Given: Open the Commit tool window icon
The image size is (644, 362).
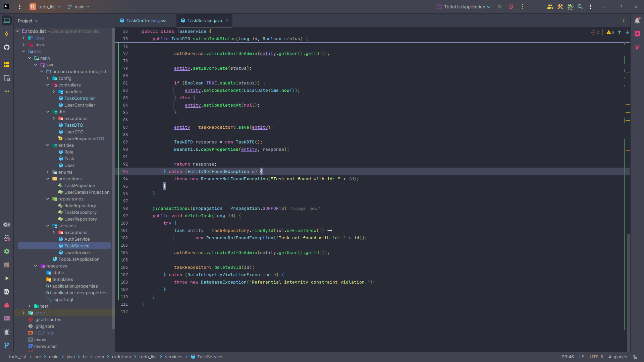Looking at the screenshot, I should 7,34.
